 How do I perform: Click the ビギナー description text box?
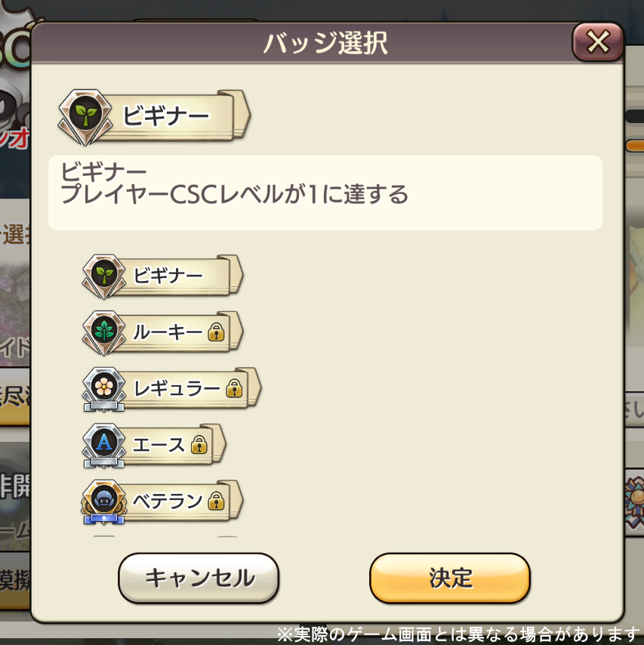(325, 193)
